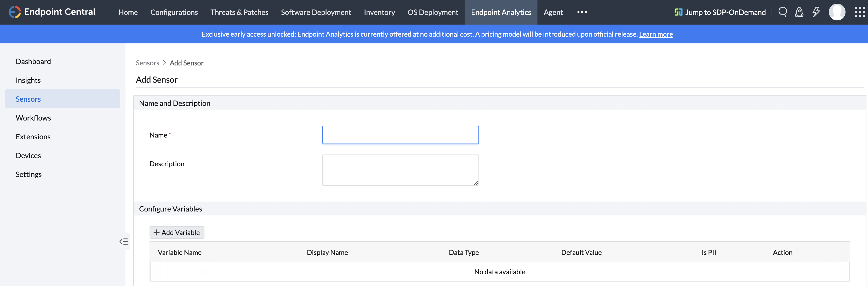Click the lightning bolt quick actions icon
868x286 pixels.
coord(816,12)
